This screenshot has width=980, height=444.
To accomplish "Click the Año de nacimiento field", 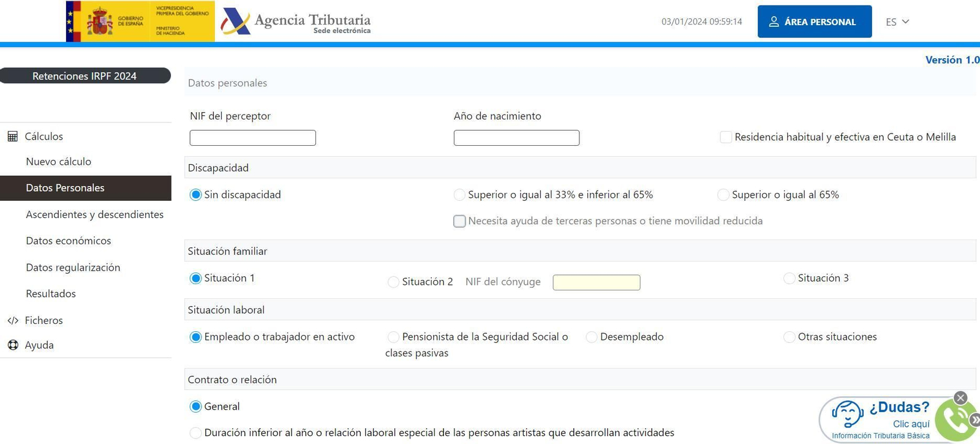I will (x=516, y=138).
